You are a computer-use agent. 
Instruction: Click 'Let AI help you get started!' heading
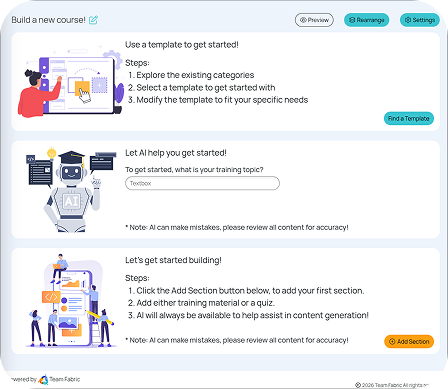176,153
